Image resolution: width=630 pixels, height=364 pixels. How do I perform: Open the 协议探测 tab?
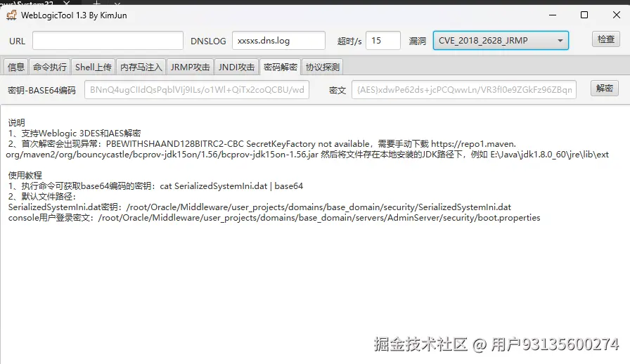point(323,67)
